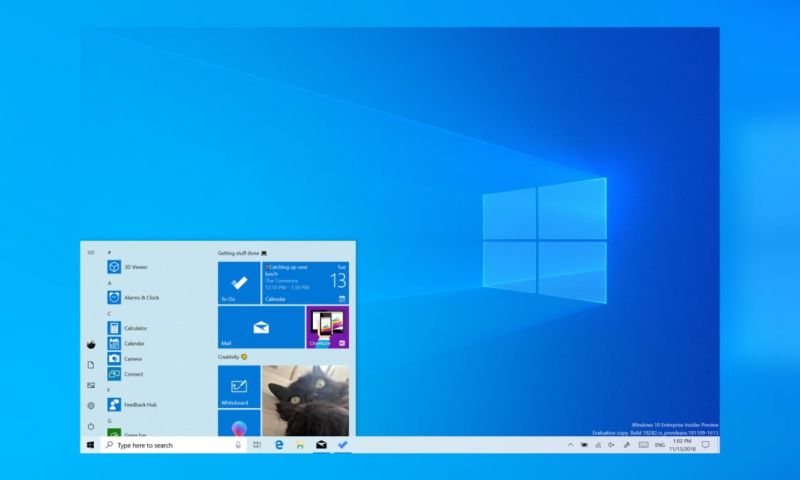Open the touch keyboard icon

pos(643,445)
